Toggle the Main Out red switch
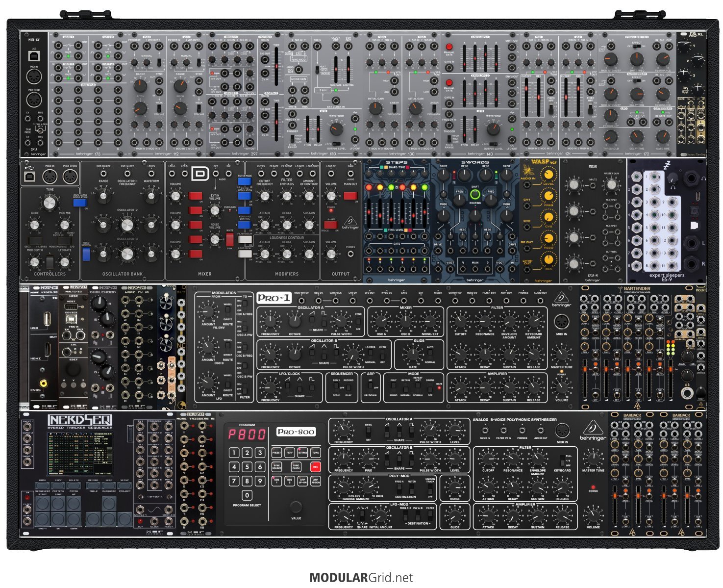The width and height of the screenshot is (723, 588). 350,196
